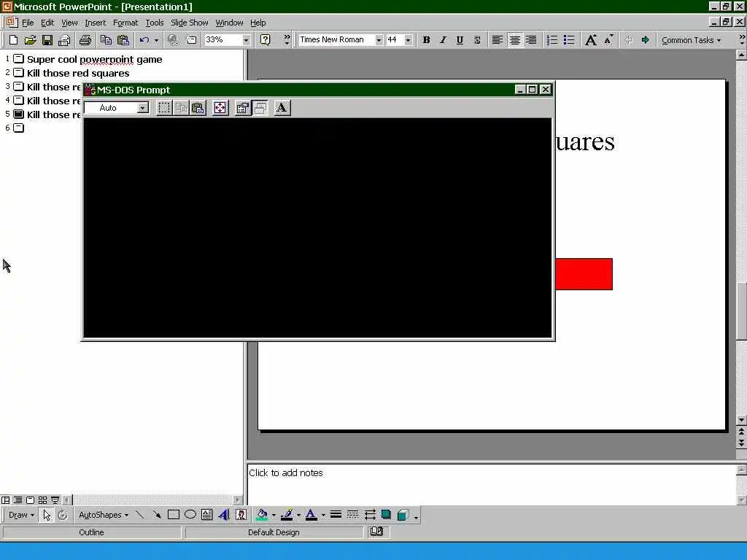Align text left

[497, 40]
